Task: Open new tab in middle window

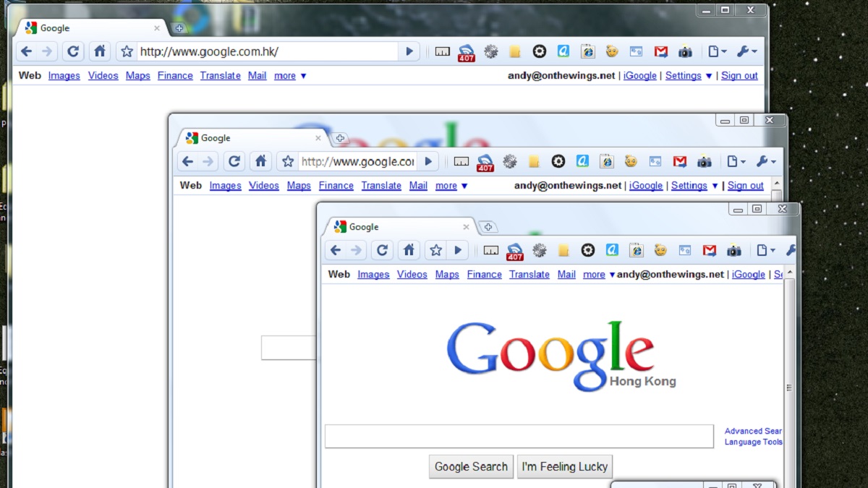Action: pyautogui.click(x=340, y=138)
